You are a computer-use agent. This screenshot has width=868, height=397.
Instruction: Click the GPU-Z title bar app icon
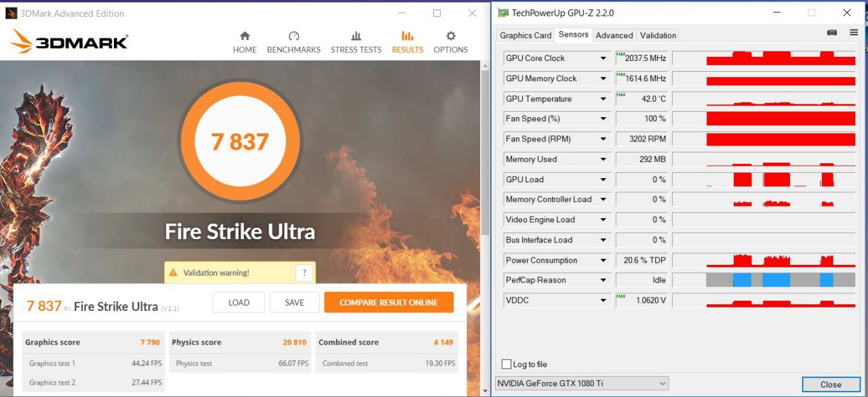[x=502, y=13]
